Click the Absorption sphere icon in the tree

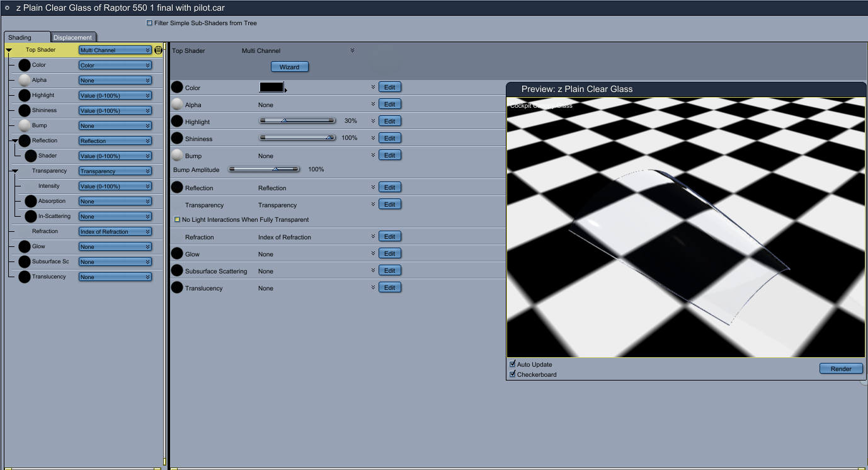pyautogui.click(x=31, y=201)
